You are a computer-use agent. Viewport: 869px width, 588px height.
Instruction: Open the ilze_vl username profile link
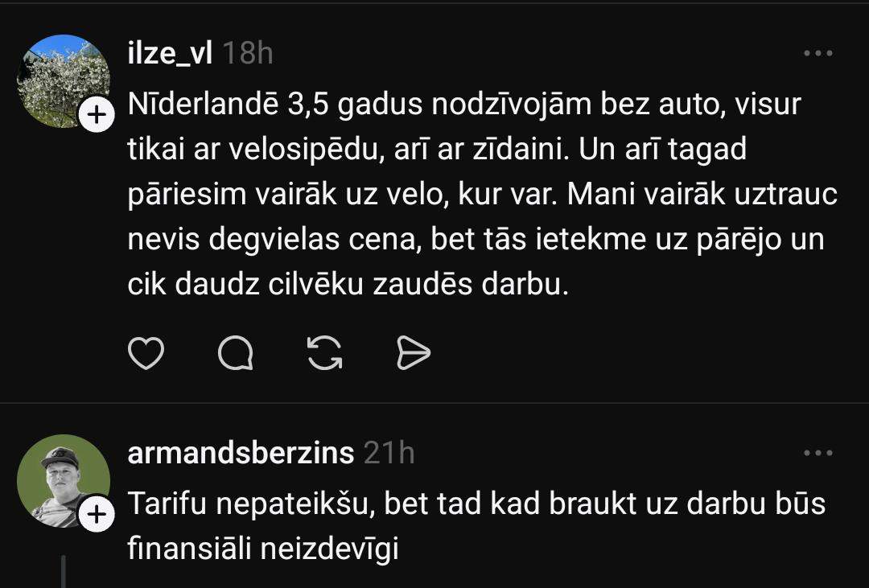click(169, 53)
